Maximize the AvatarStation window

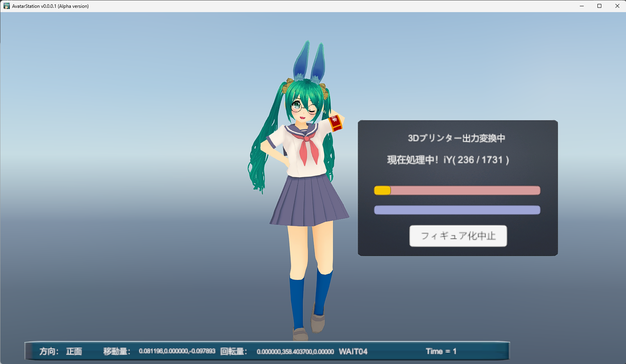pos(599,6)
